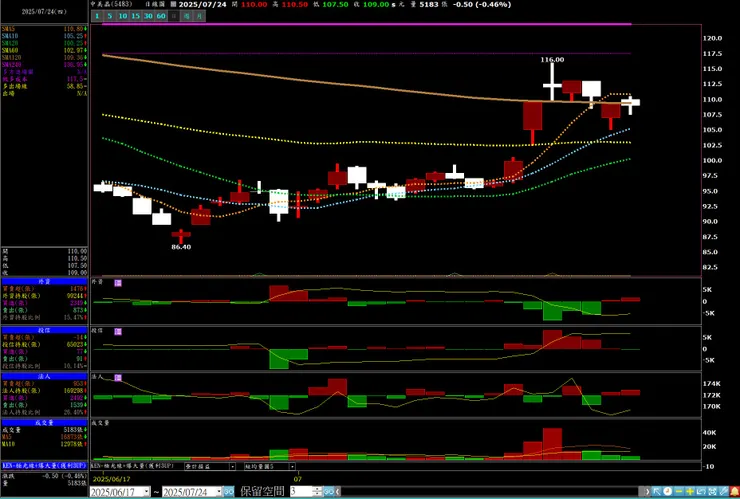740x499 pixels.
Task: Click the 保留空間 value field showing 3
Action: pos(301,491)
